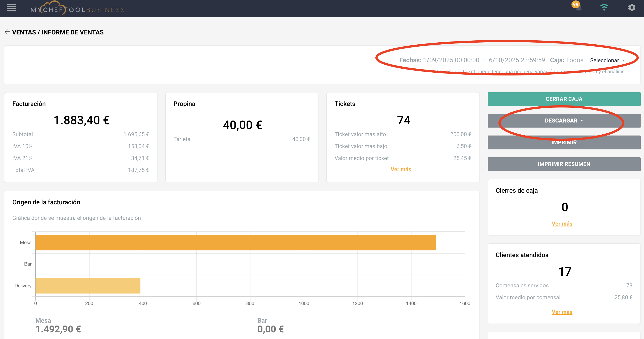The image size is (644, 339).
Task: Click the Cerrar Caja button
Action: coord(563,99)
